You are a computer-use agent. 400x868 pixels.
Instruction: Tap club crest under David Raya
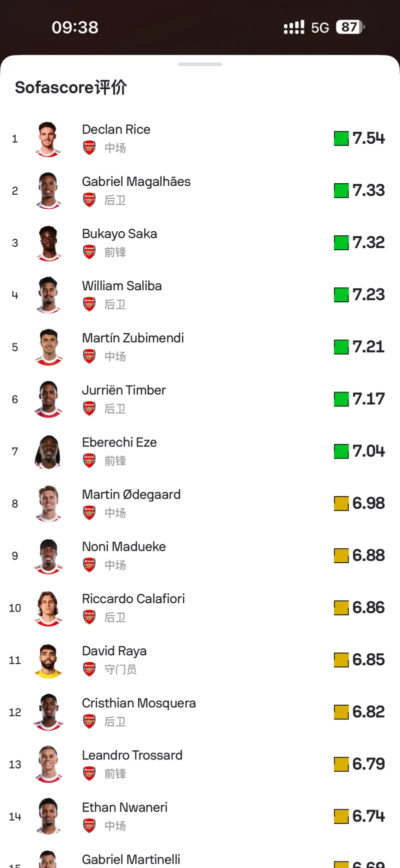[89, 669]
